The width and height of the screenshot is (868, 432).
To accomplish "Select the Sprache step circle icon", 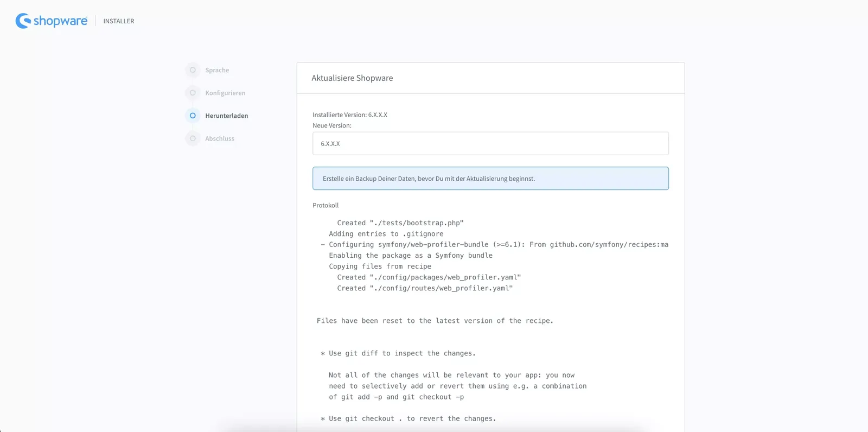I will [x=193, y=70].
